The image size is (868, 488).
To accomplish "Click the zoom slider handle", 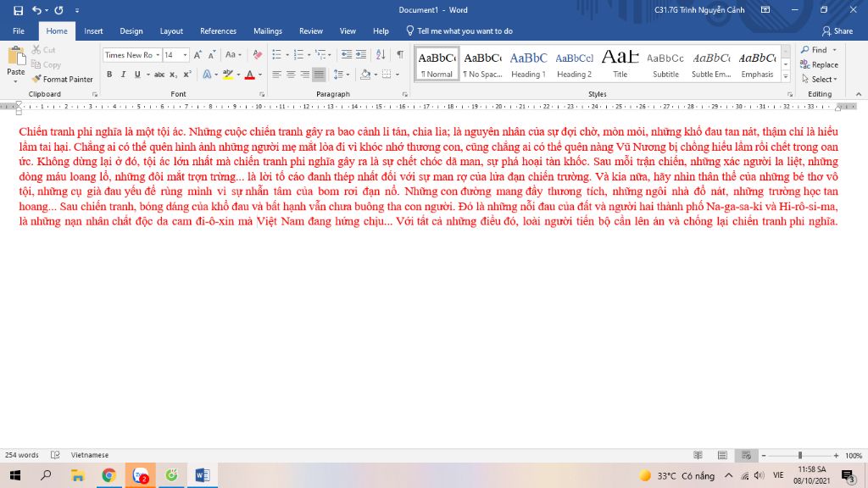I will 800,455.
